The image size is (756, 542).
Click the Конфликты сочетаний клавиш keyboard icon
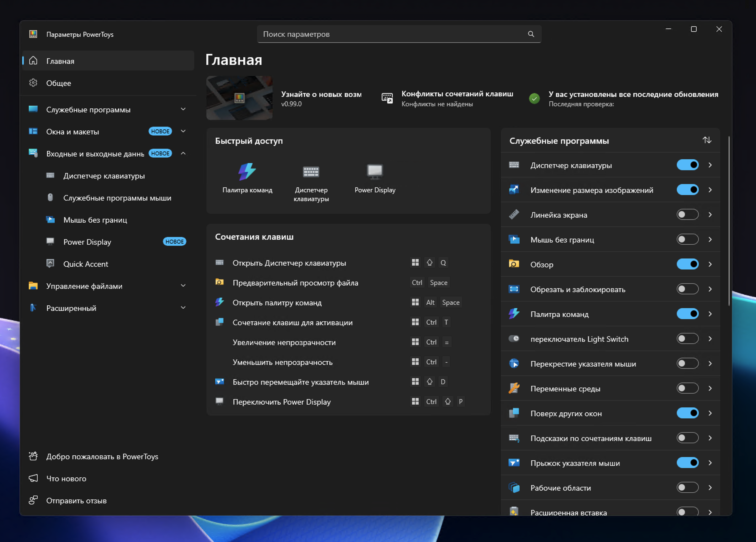(387, 98)
